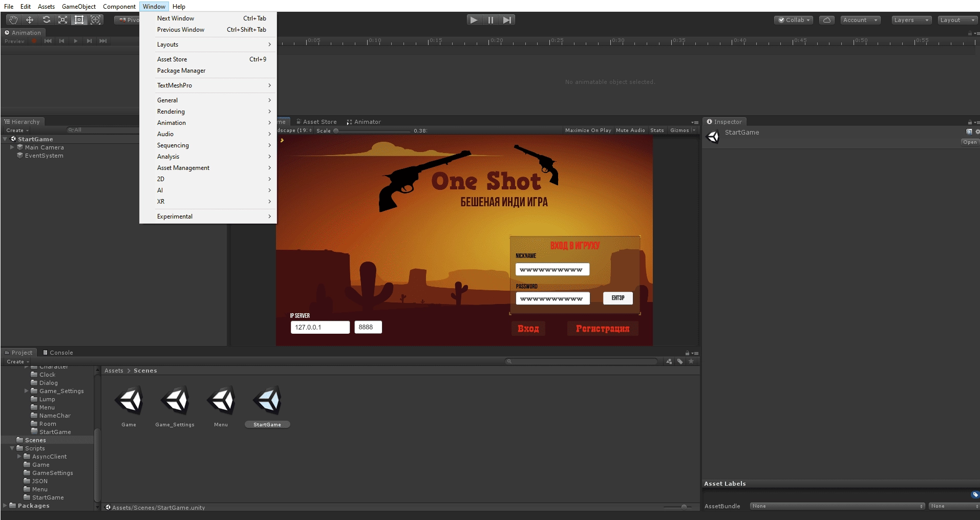
Task: Select the Menu scene asset icon
Action: [x=221, y=400]
